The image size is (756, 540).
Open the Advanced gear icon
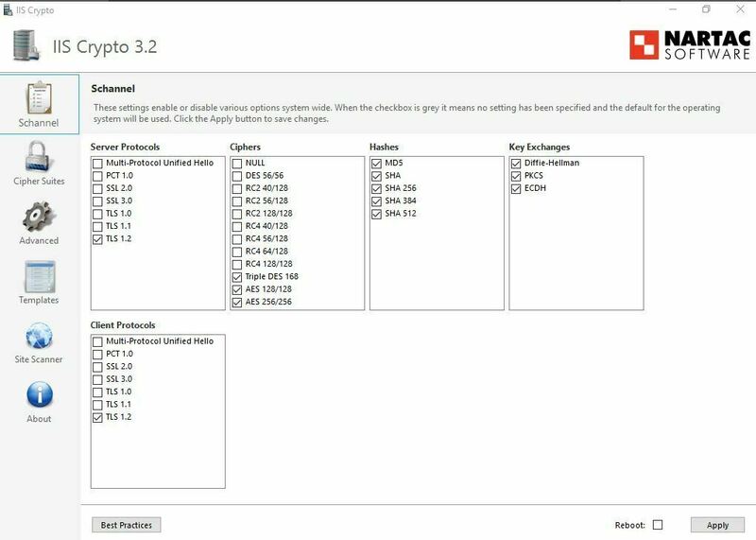pos(38,217)
